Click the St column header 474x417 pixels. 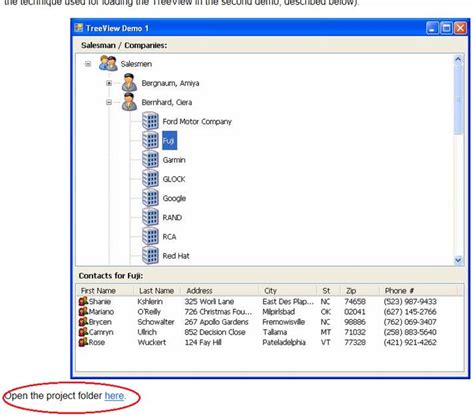(328, 290)
